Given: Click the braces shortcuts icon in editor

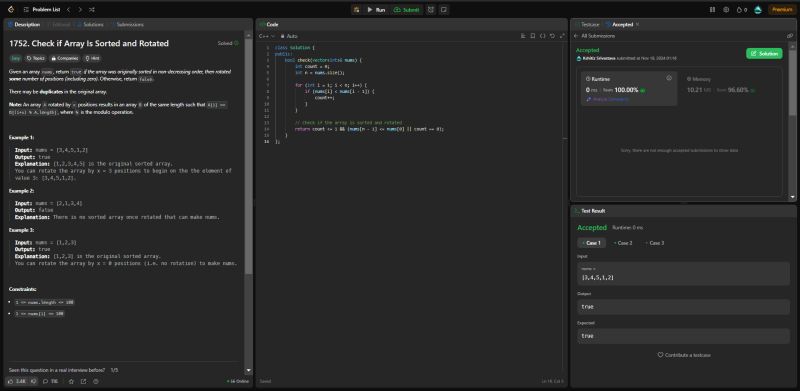Looking at the screenshot, I should (x=542, y=36).
